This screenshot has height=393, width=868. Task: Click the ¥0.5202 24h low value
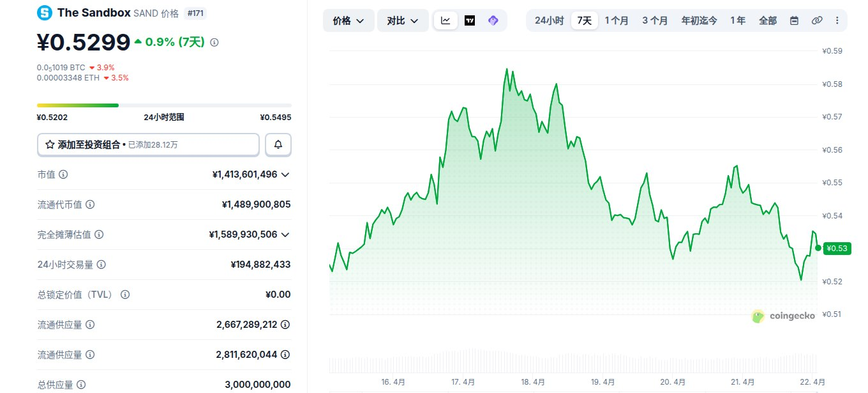[x=52, y=118]
